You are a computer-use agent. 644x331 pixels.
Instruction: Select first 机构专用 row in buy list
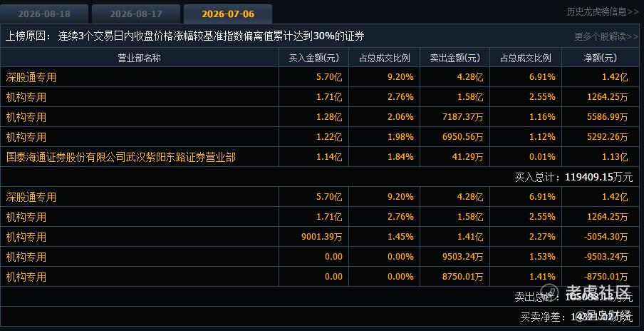click(x=320, y=98)
